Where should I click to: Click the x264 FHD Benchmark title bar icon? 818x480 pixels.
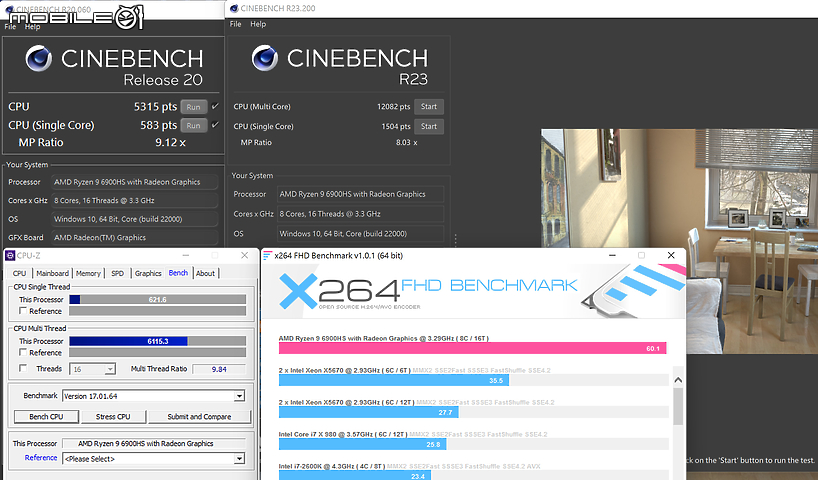(268, 256)
